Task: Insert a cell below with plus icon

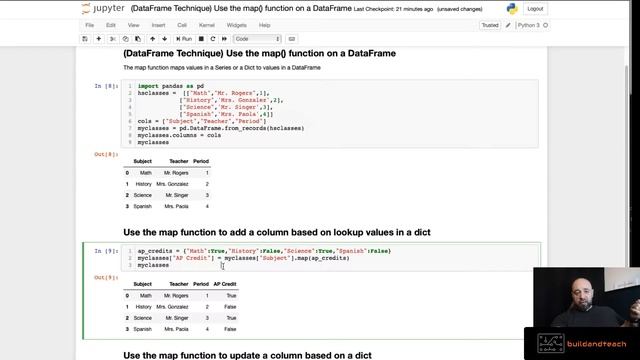Action: click(x=98, y=39)
